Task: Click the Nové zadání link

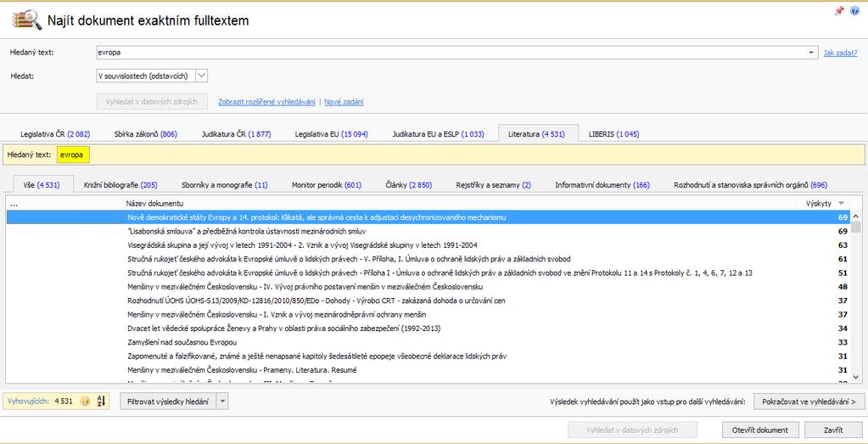Action: coord(344,102)
